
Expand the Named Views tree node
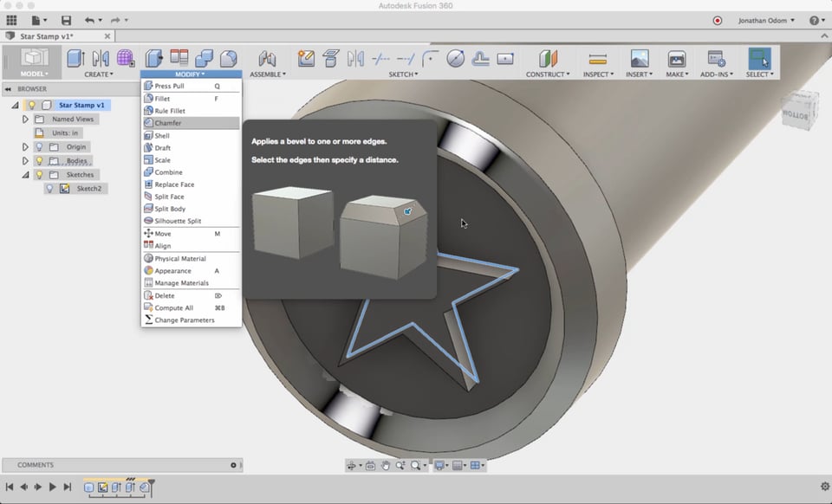point(26,120)
